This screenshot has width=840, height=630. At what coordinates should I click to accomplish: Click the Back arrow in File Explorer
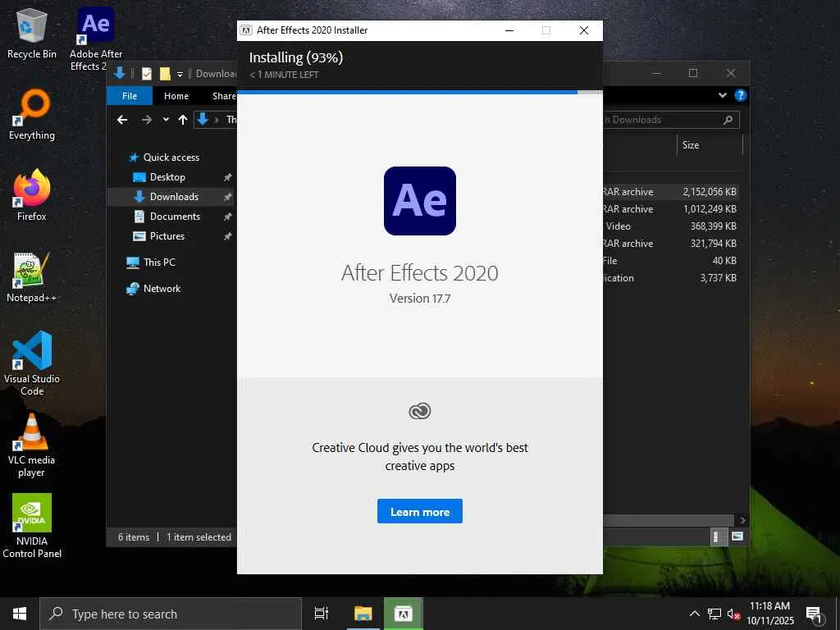tap(122, 120)
